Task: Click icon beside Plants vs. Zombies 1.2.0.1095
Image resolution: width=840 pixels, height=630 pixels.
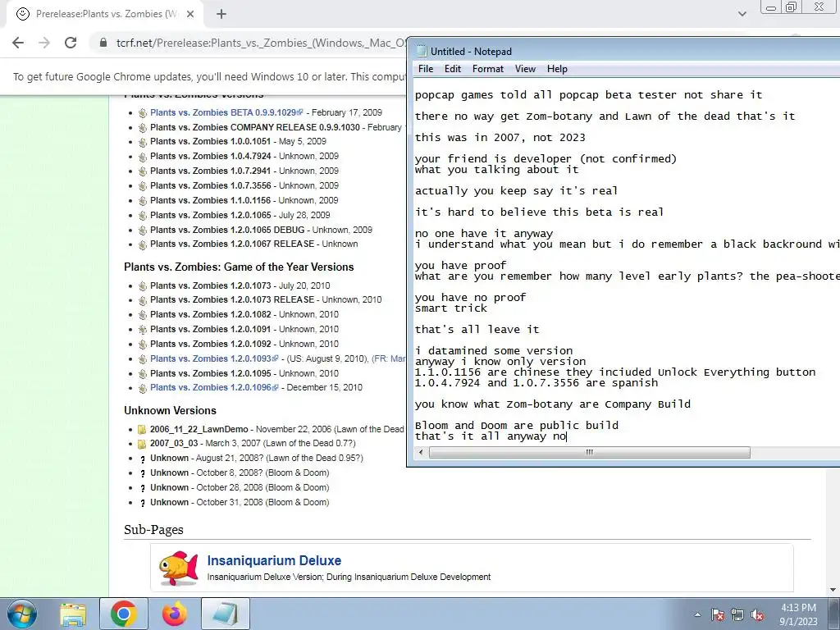Action: tap(143, 374)
